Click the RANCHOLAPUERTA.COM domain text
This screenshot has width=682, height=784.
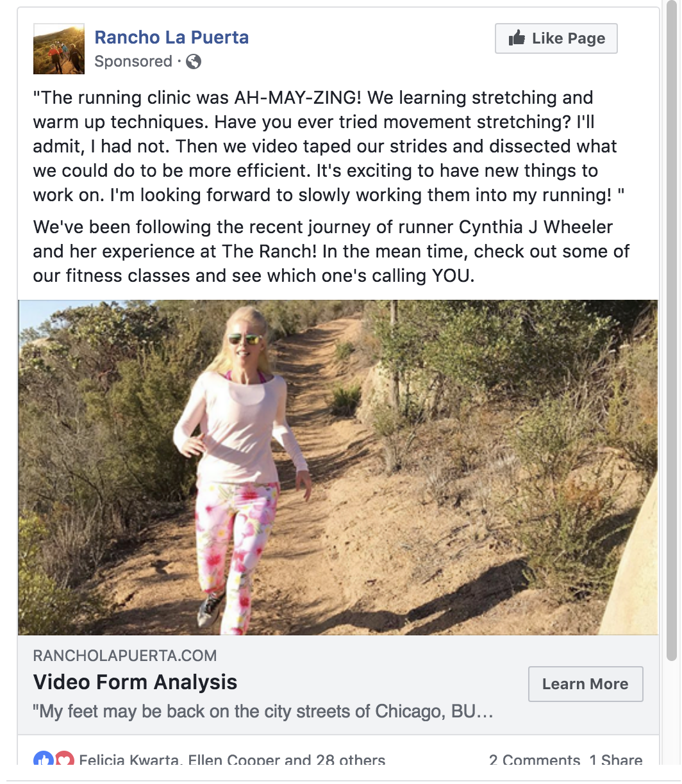coord(125,655)
